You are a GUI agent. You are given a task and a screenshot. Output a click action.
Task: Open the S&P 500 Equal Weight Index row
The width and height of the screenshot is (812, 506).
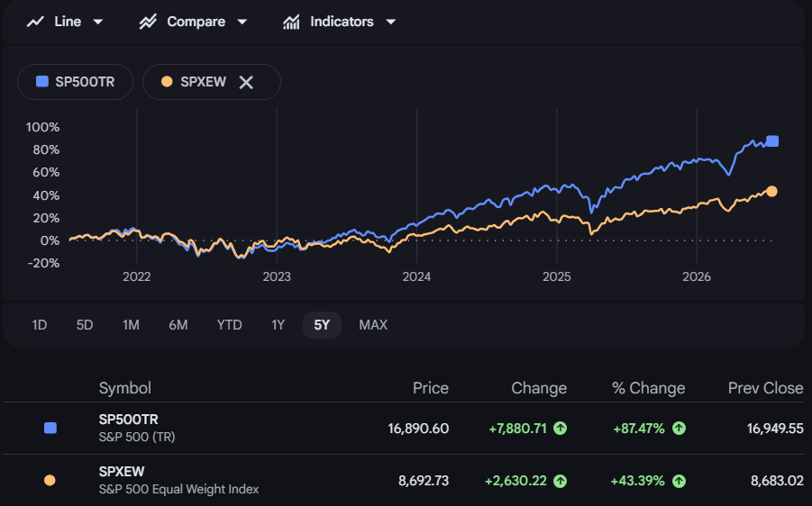[404, 481]
